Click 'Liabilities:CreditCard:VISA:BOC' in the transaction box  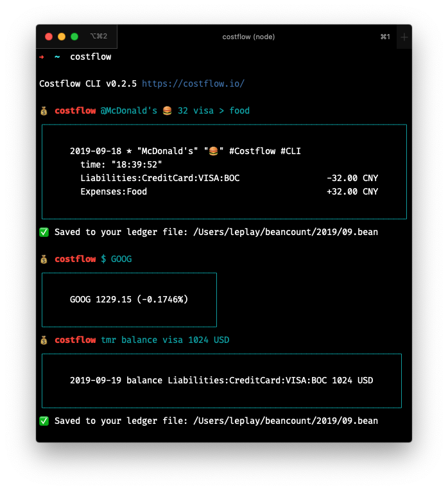pos(160,178)
